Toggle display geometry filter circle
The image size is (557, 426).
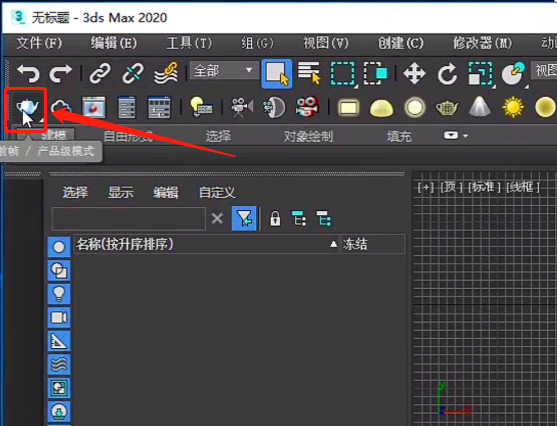coord(59,247)
